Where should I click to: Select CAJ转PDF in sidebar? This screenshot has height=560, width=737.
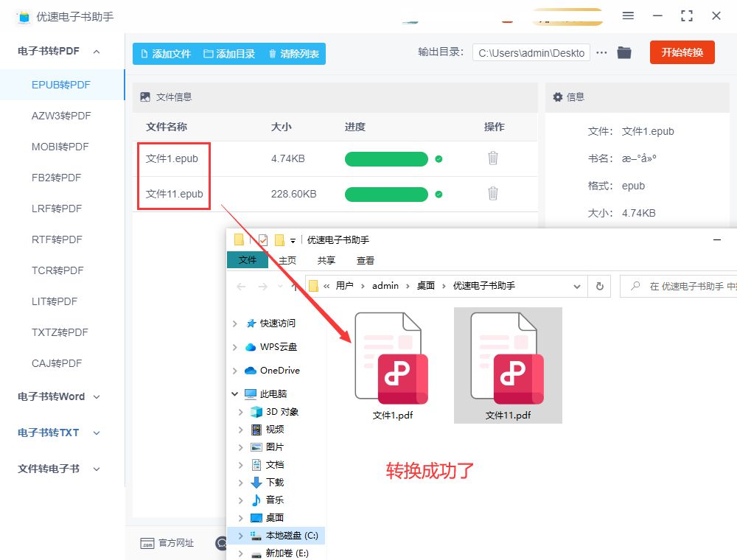point(57,363)
